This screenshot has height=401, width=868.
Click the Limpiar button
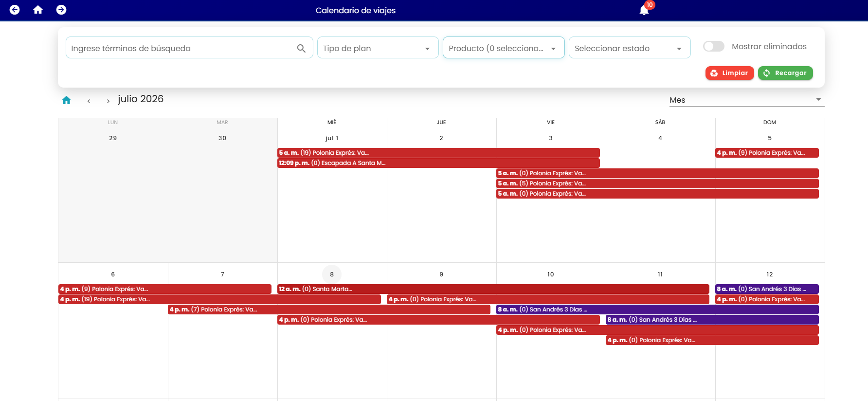coord(729,73)
